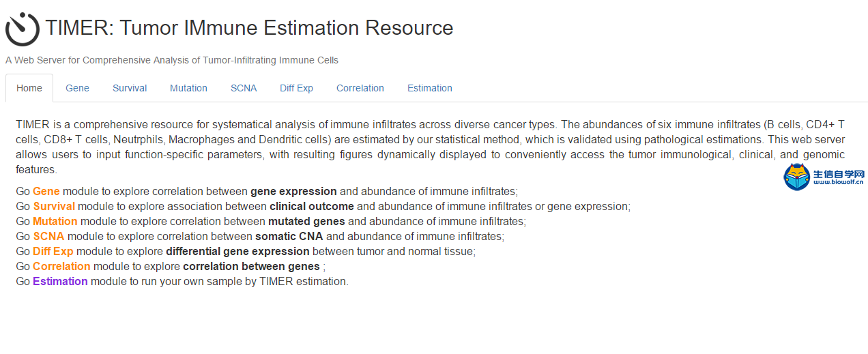Follow the orange Correlation module link
This screenshot has width=868, height=354.
point(61,267)
